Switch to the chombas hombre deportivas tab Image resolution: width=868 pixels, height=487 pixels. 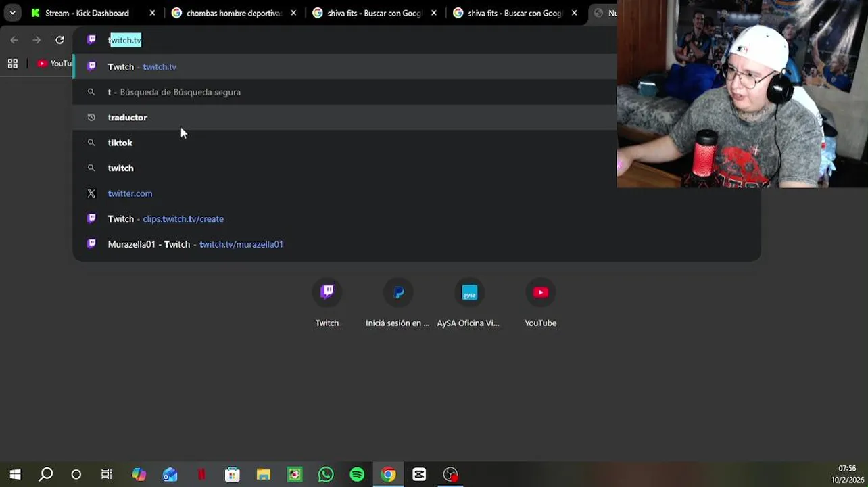click(233, 13)
